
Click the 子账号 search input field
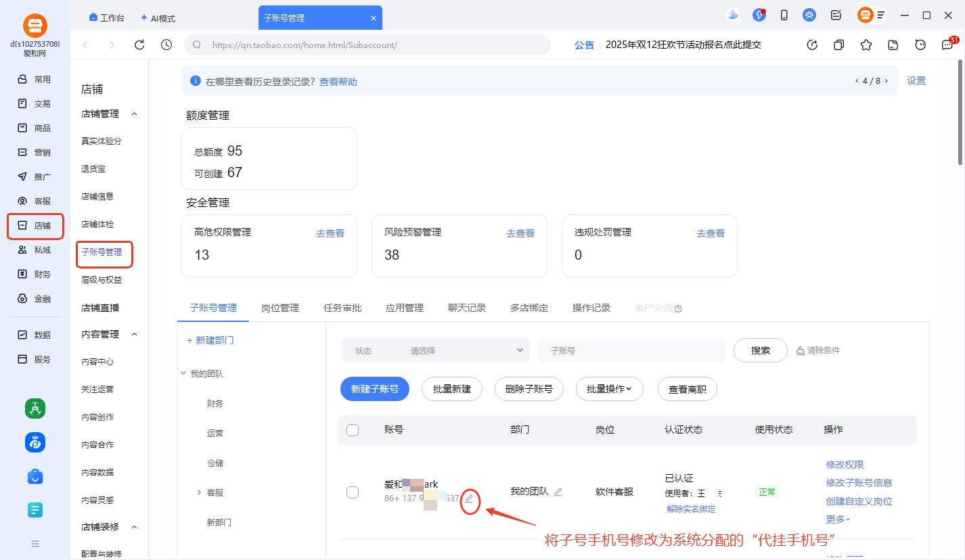[631, 350]
